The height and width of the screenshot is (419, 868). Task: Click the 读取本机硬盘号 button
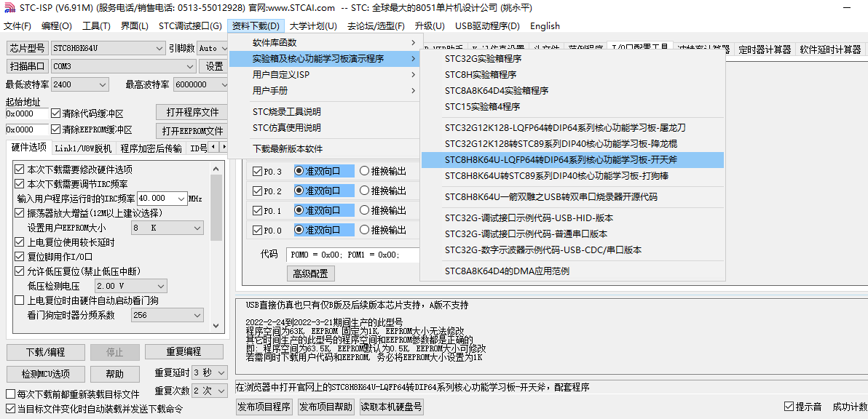click(x=391, y=407)
